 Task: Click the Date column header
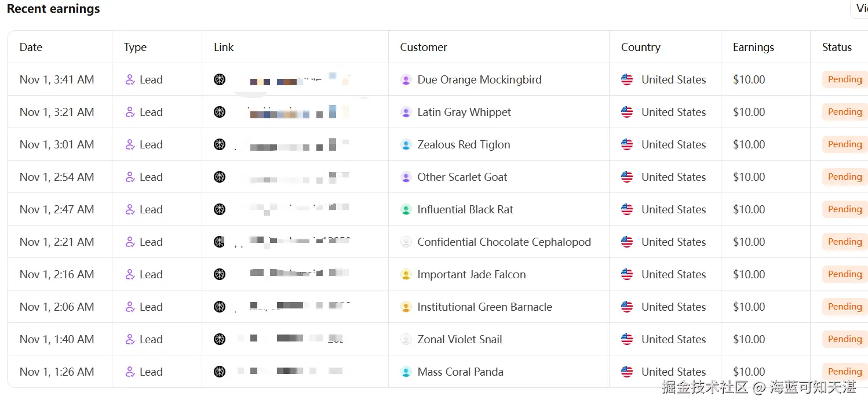tap(31, 48)
